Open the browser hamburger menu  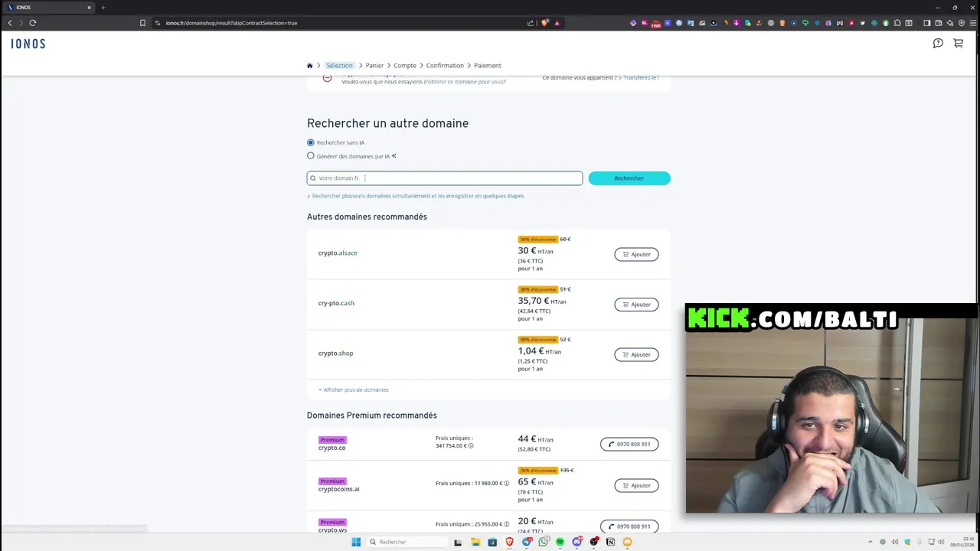(x=973, y=23)
